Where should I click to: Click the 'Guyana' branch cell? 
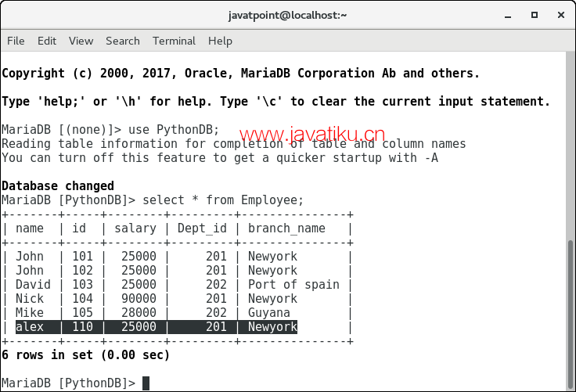pos(269,313)
